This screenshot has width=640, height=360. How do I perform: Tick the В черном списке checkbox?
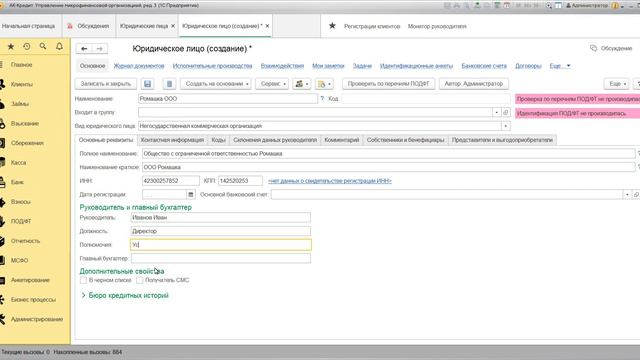click(x=83, y=280)
